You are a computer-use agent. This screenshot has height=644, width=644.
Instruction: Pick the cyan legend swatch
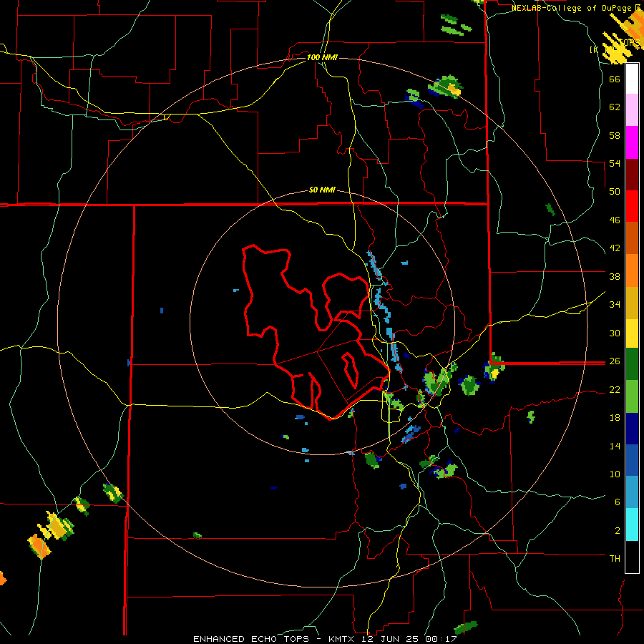(x=632, y=525)
